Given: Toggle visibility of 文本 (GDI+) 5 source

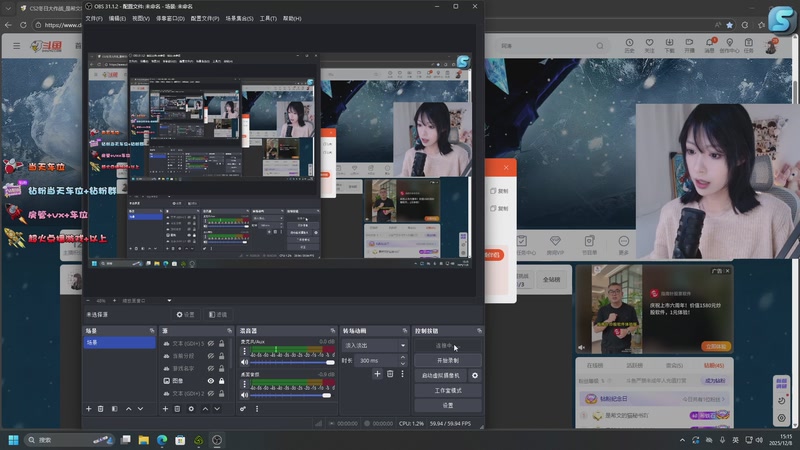Looking at the screenshot, I should tap(211, 343).
